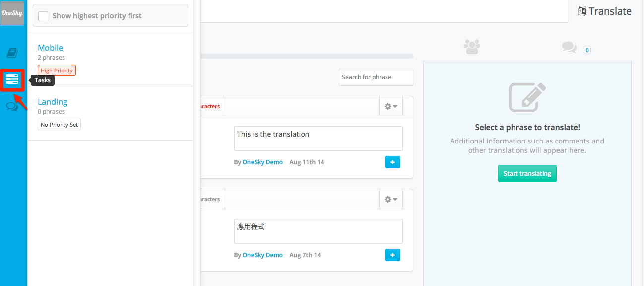Click the High Priority label under Mobile
Viewport: 644px width, 286px height.
click(x=57, y=71)
